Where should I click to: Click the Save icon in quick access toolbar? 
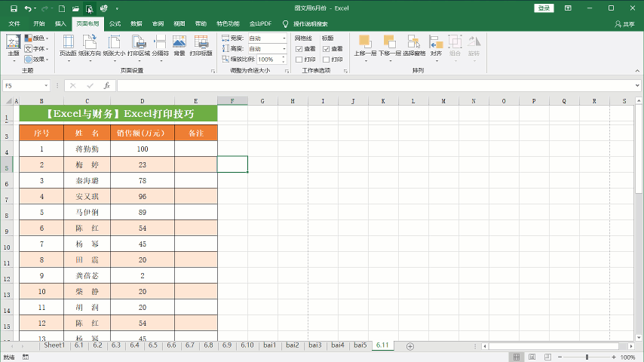pyautogui.click(x=14, y=8)
